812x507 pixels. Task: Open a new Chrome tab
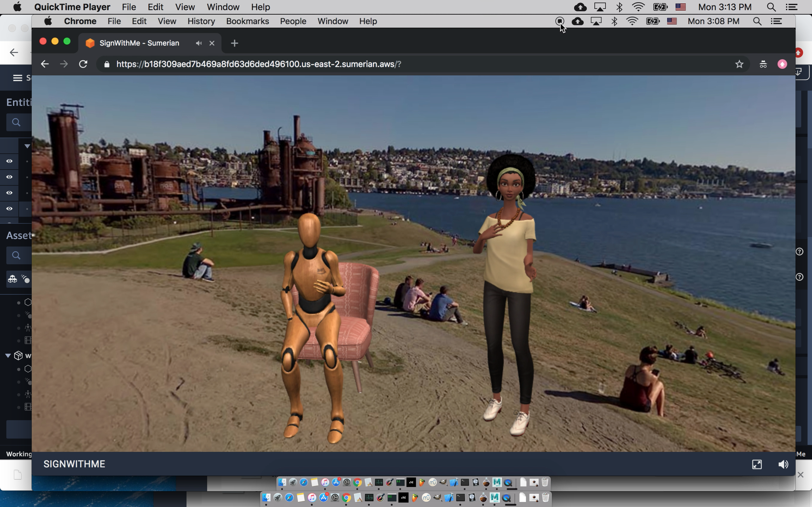[x=234, y=43]
